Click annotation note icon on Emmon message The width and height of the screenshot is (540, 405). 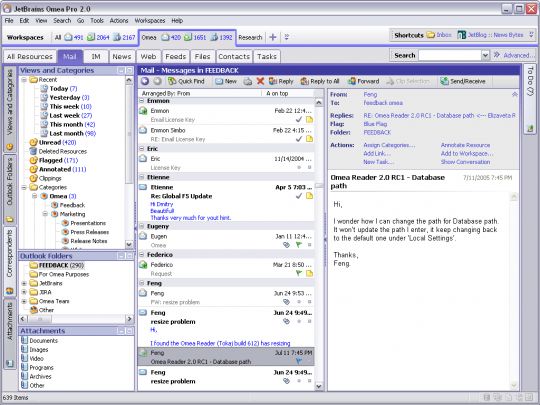point(309,119)
